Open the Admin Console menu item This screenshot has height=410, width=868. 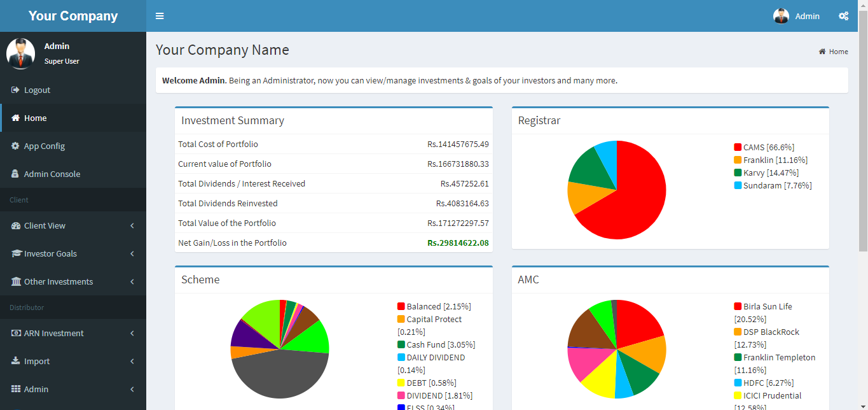(x=52, y=174)
